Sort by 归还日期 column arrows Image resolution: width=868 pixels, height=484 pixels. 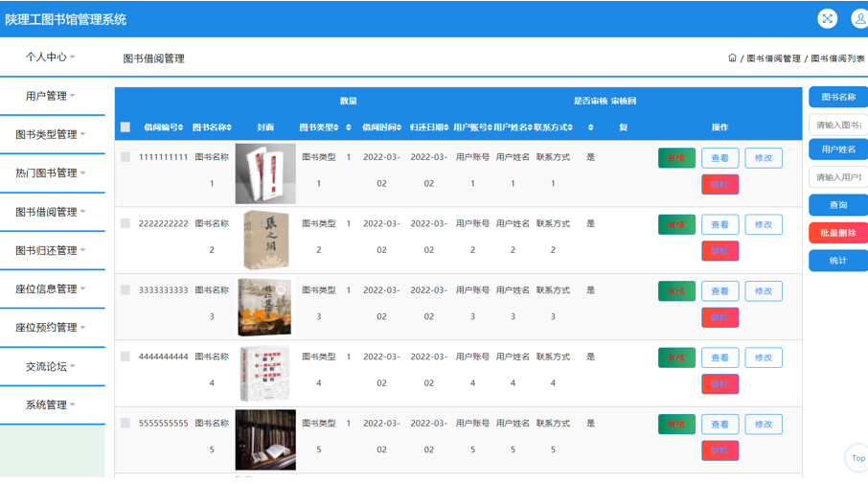click(x=446, y=127)
